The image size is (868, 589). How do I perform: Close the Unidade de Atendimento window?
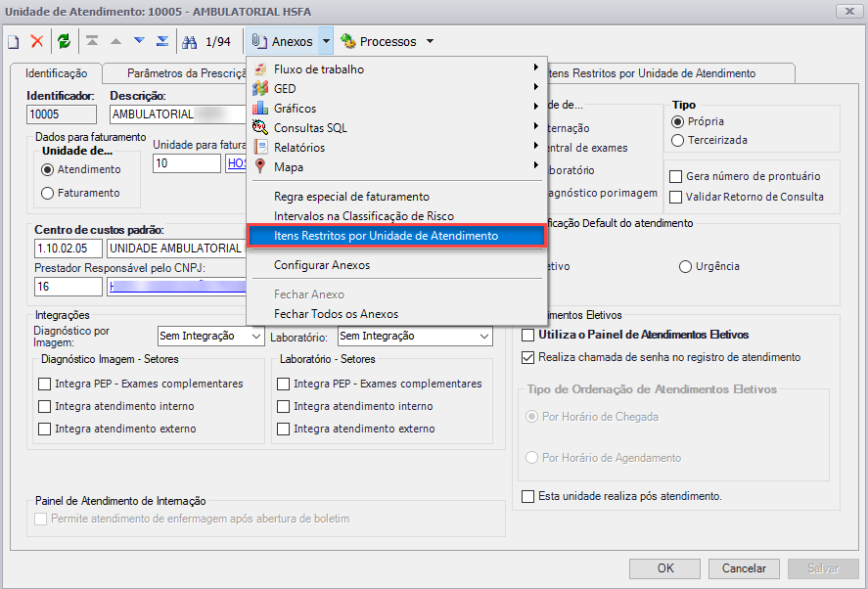click(848, 11)
